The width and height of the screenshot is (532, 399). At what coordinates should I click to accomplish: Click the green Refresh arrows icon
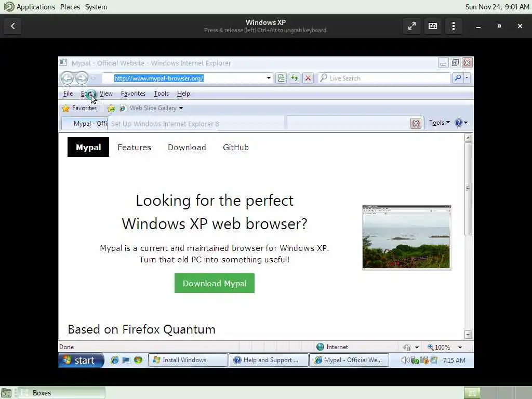point(295,78)
